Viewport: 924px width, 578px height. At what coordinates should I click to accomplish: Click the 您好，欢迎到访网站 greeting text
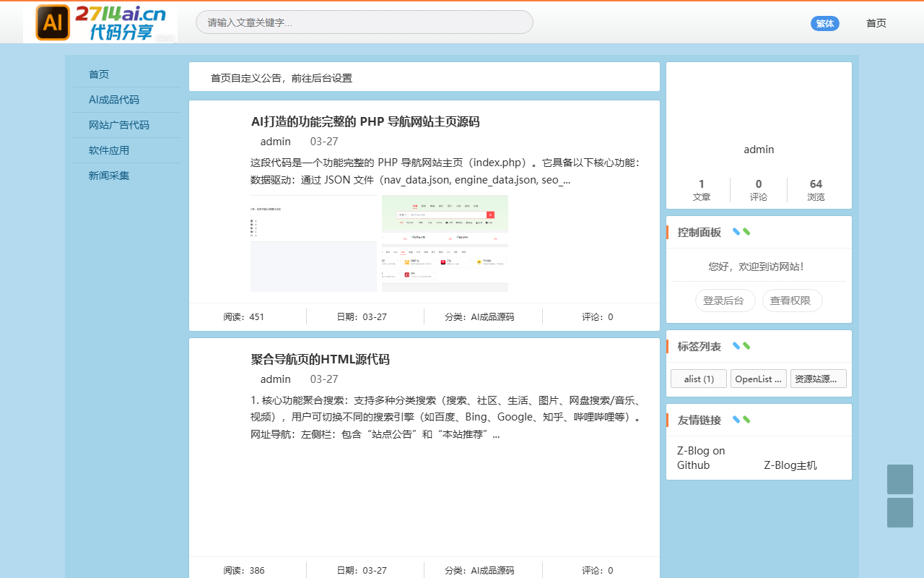click(x=759, y=267)
